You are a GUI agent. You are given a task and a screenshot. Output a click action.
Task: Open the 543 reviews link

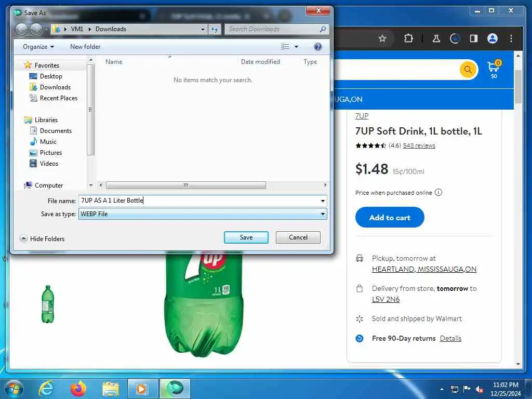pyautogui.click(x=419, y=145)
